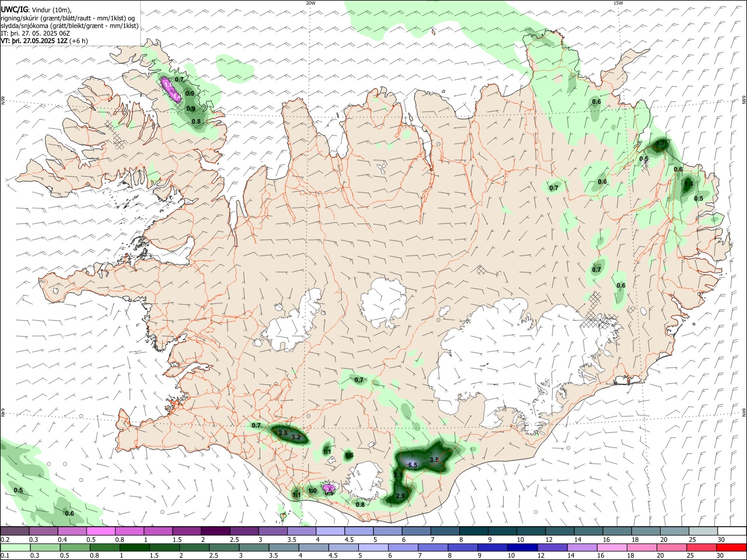Click the upper-row light gray swatch starting at 25
Screen dimensions: 747x560
[x=703, y=531]
